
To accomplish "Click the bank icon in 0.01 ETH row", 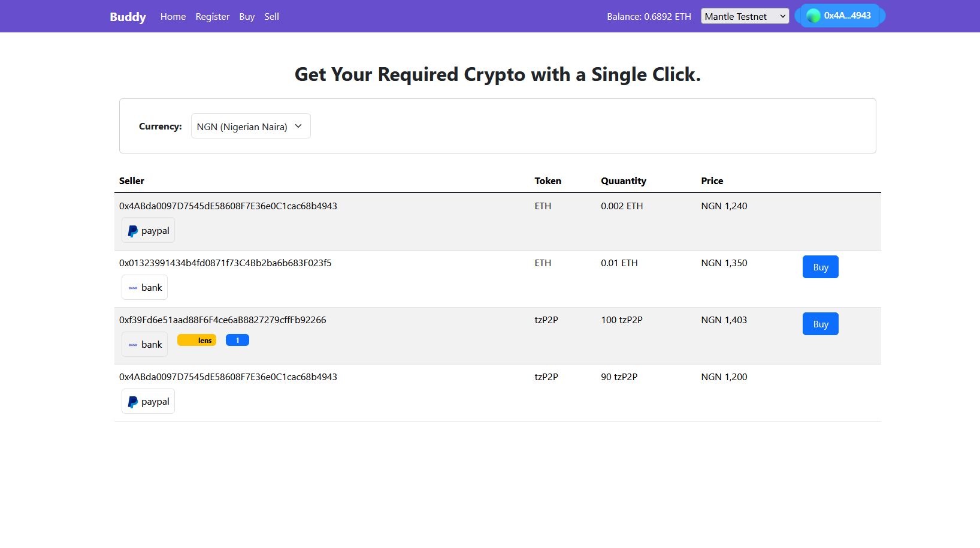I will [133, 288].
